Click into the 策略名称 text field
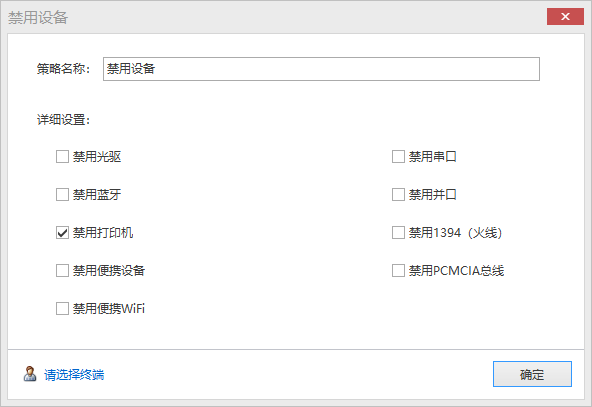The height and width of the screenshot is (407, 592). pyautogui.click(x=321, y=69)
